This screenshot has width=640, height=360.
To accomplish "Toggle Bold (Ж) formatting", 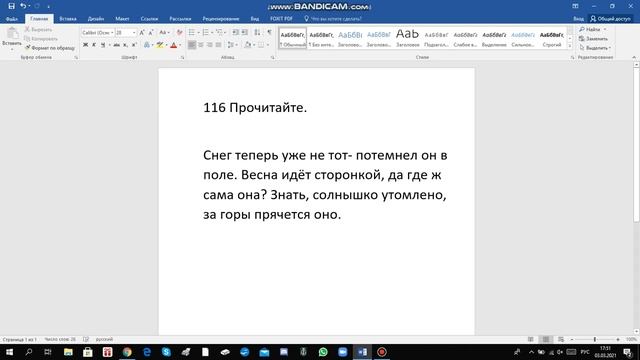I will (x=85, y=45).
